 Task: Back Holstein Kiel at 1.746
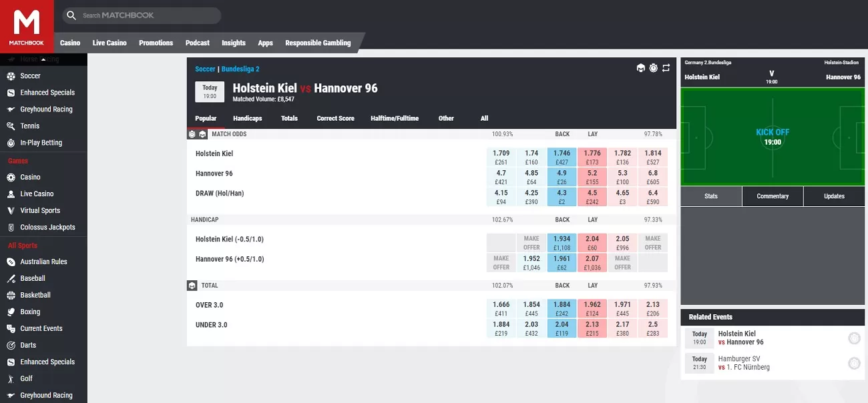coord(562,157)
